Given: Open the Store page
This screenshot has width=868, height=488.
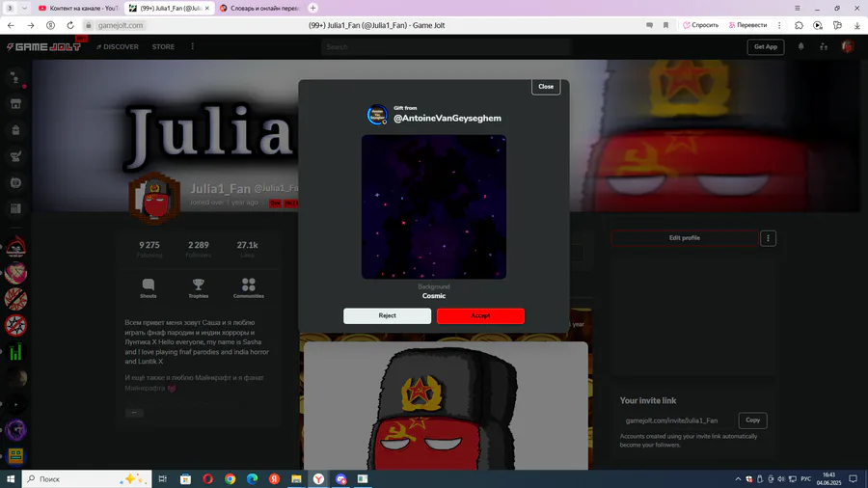Looking at the screenshot, I should (x=163, y=47).
